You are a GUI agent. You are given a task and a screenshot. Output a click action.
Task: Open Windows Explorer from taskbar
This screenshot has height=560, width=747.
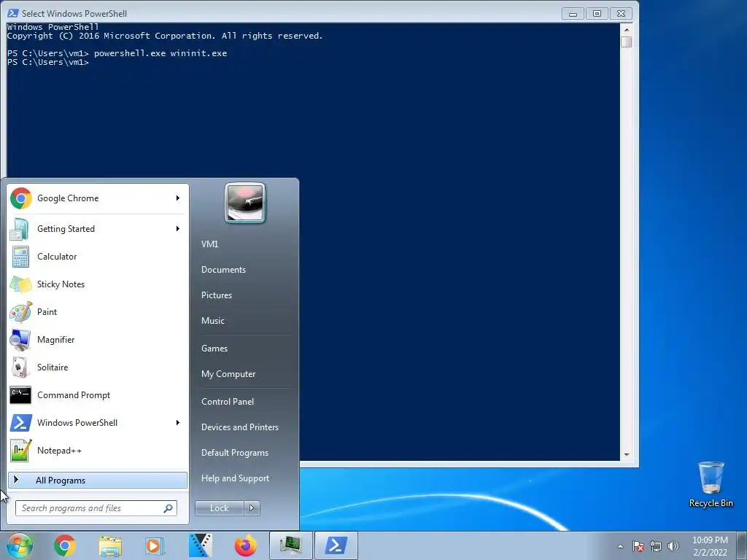tap(110, 545)
